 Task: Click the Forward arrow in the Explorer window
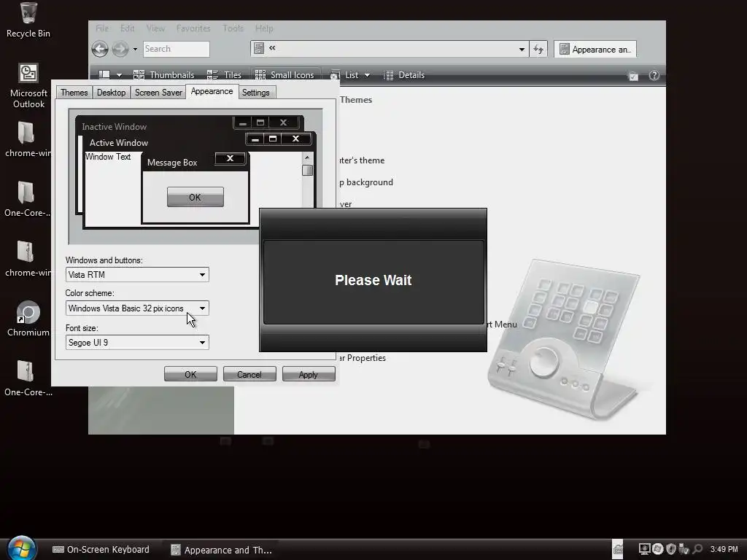120,49
